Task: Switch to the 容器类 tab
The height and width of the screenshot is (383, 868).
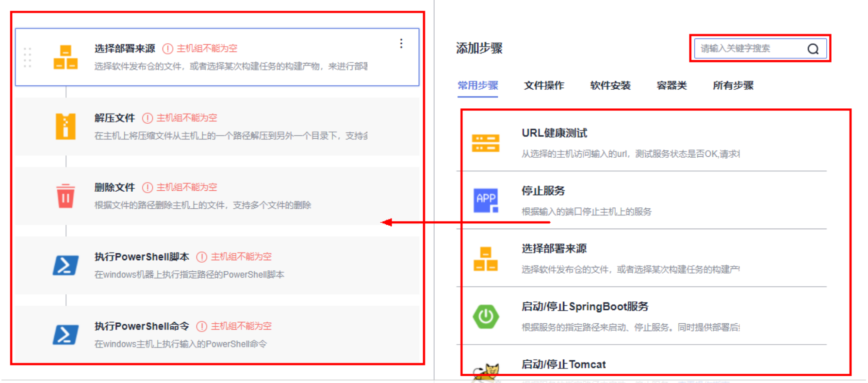Action: coord(671,85)
